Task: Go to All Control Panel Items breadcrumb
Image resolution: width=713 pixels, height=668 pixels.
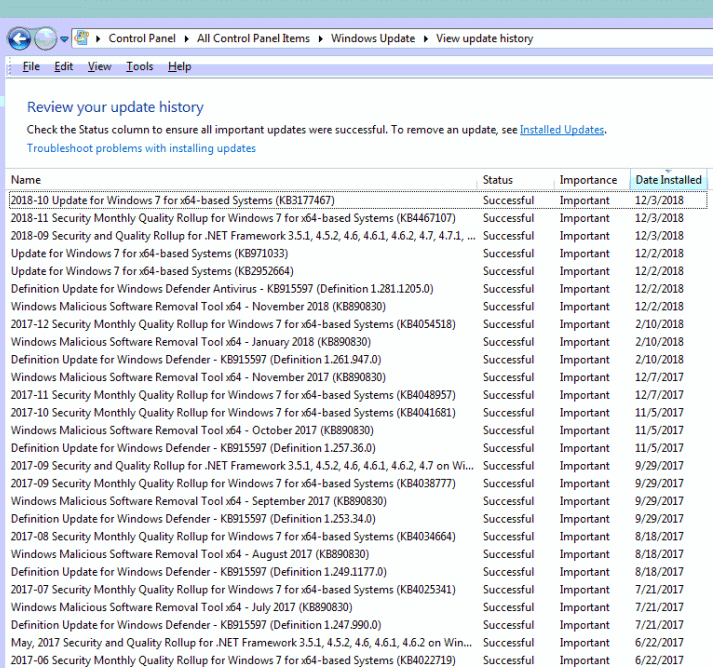Action: pos(253,39)
